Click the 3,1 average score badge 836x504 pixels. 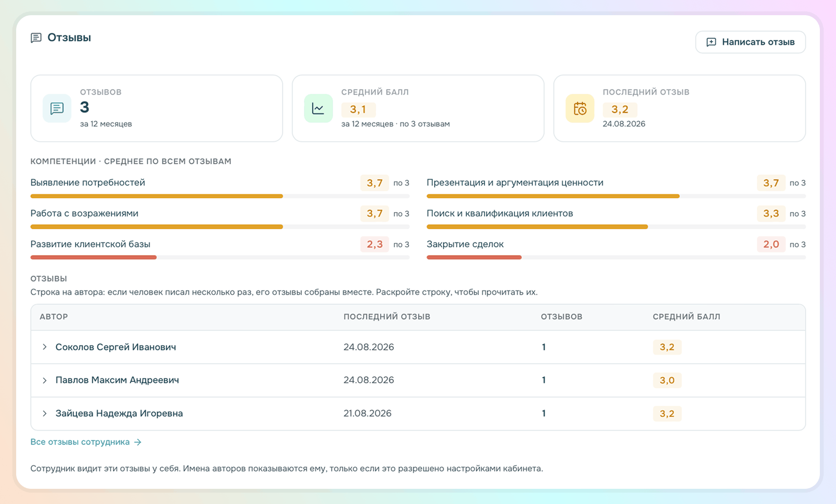coord(358,110)
